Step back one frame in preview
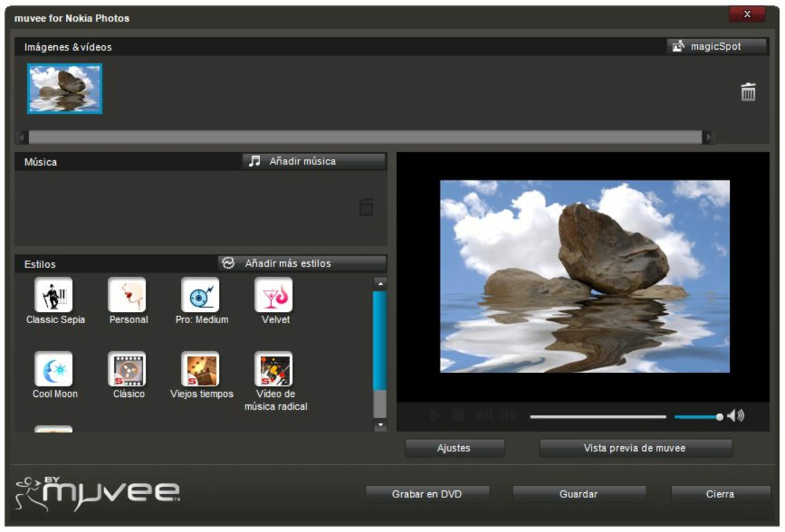The height and width of the screenshot is (532, 785). pyautogui.click(x=483, y=416)
